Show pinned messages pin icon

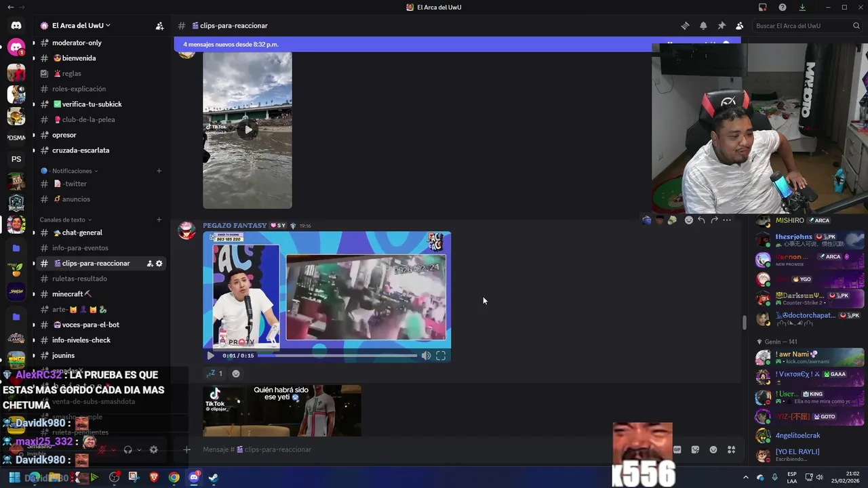(722, 26)
